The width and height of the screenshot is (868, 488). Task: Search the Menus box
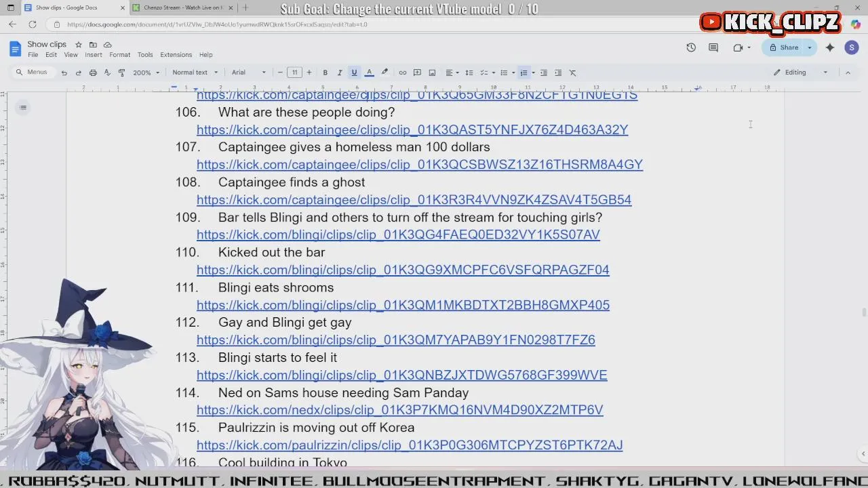click(x=32, y=73)
